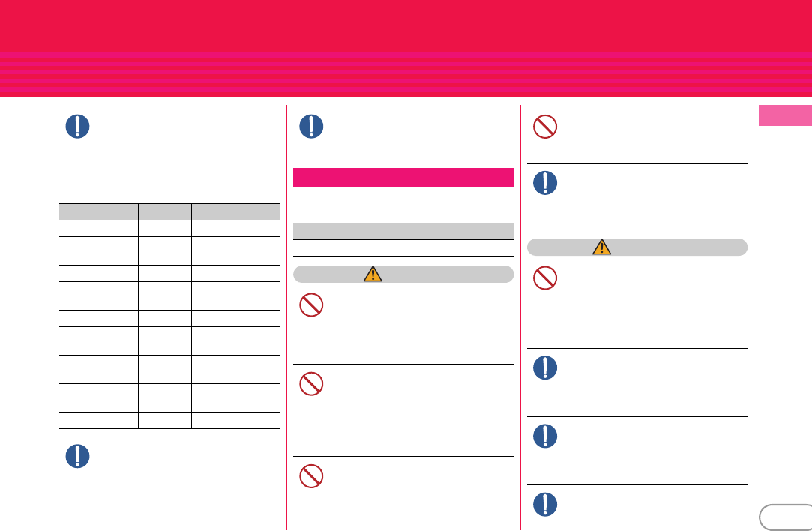The image size is (812, 531).
Task: Click the prohibition icon atop the right column
Action: coord(545,127)
